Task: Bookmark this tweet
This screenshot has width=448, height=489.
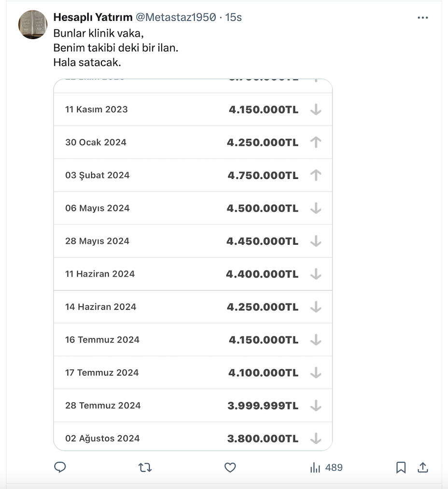Action: pyautogui.click(x=401, y=467)
